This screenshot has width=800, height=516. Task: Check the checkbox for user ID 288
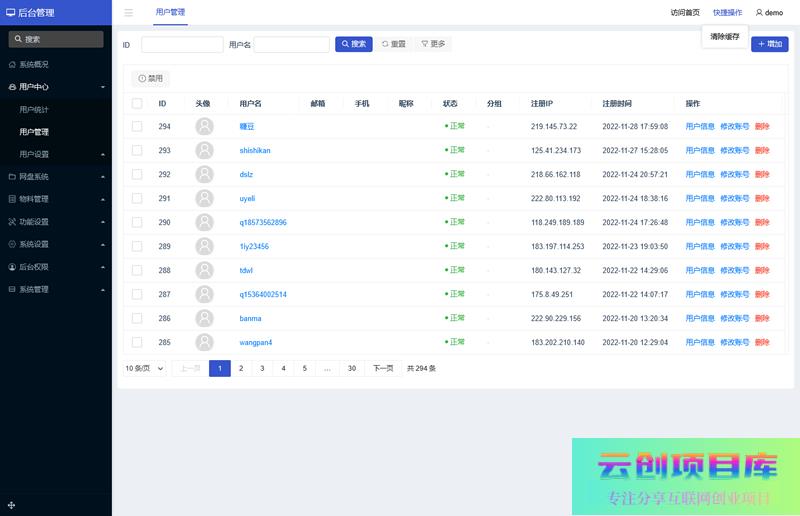pos(137,270)
